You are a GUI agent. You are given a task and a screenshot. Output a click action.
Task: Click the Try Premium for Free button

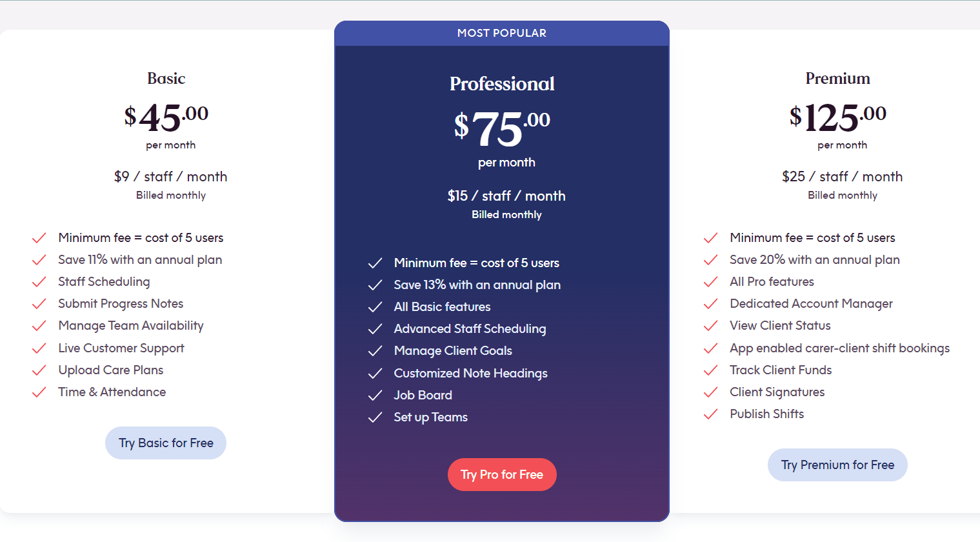(837, 465)
